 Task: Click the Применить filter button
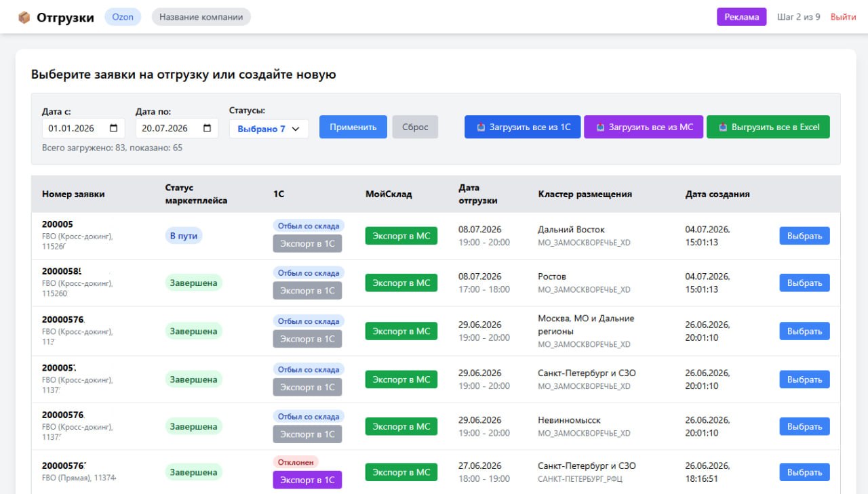353,127
